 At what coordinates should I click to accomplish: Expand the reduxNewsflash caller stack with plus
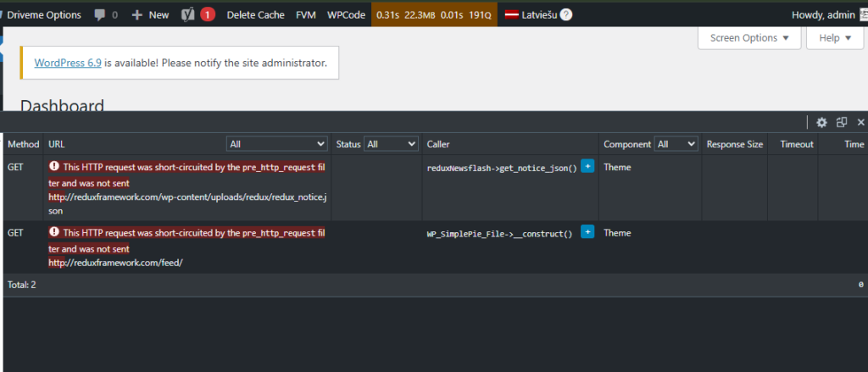pos(587,167)
